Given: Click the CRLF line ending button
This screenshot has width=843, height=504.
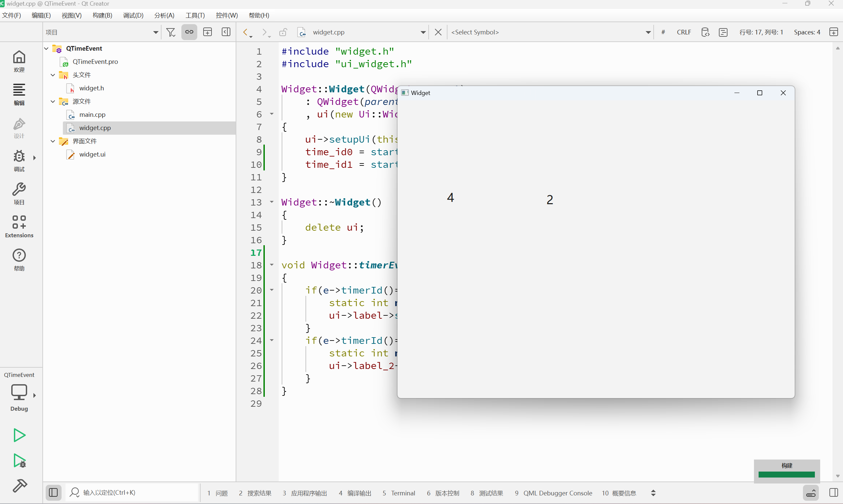Looking at the screenshot, I should point(683,32).
